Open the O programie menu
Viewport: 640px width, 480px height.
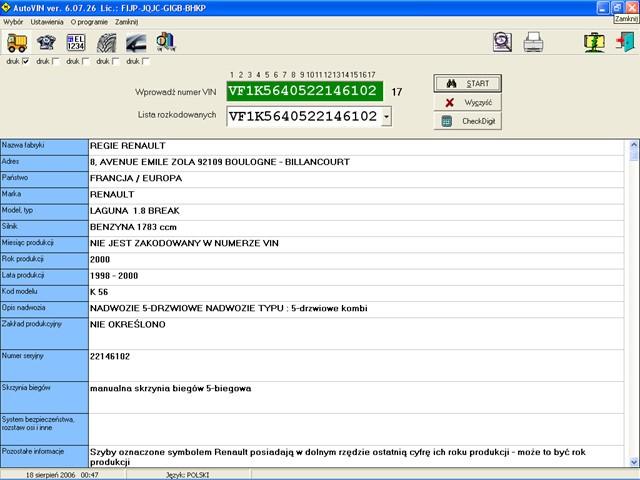(89, 22)
